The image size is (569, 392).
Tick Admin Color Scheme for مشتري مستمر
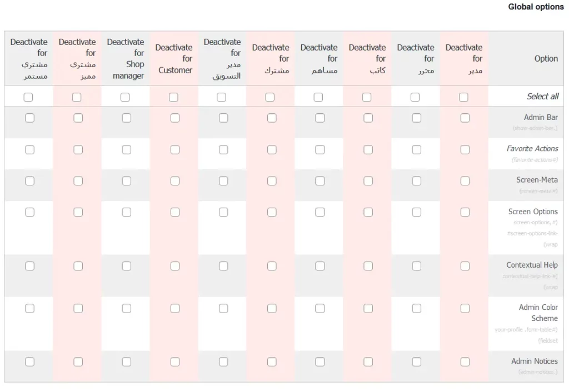(30, 308)
